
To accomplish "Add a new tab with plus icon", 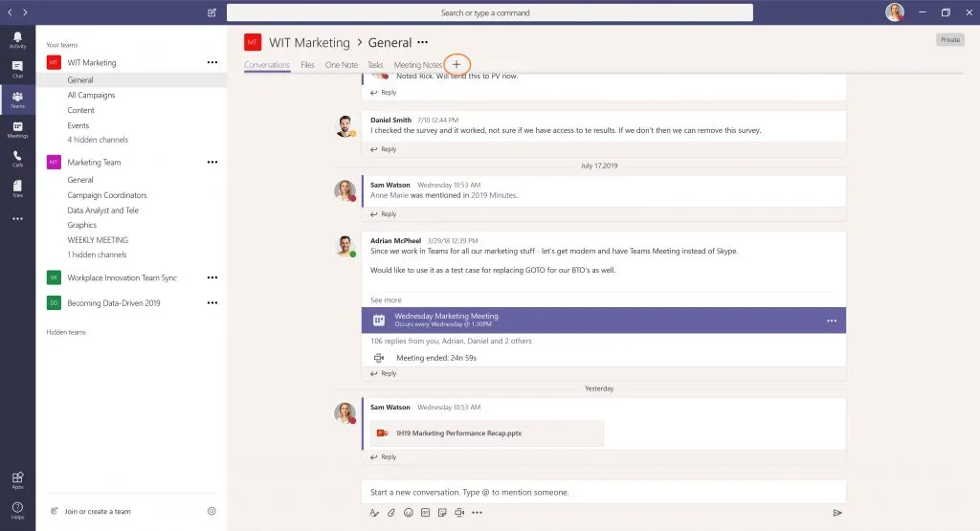I will pyautogui.click(x=457, y=64).
